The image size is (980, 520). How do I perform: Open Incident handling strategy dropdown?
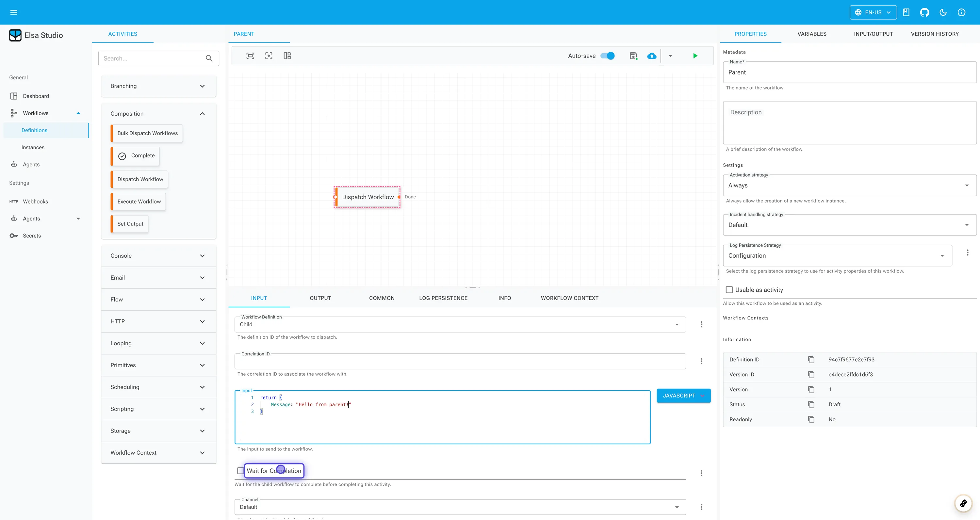[850, 225]
